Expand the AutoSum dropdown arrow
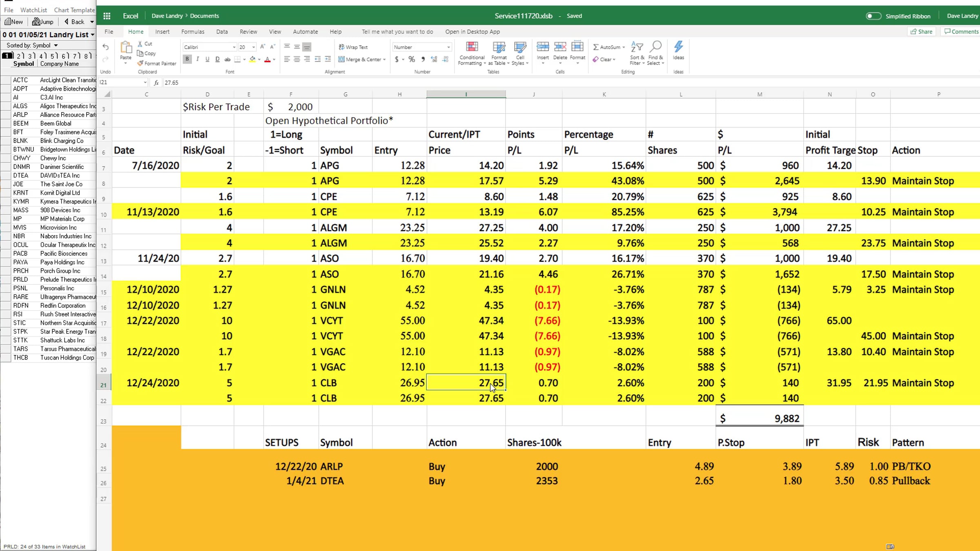The image size is (980, 551). (x=624, y=47)
